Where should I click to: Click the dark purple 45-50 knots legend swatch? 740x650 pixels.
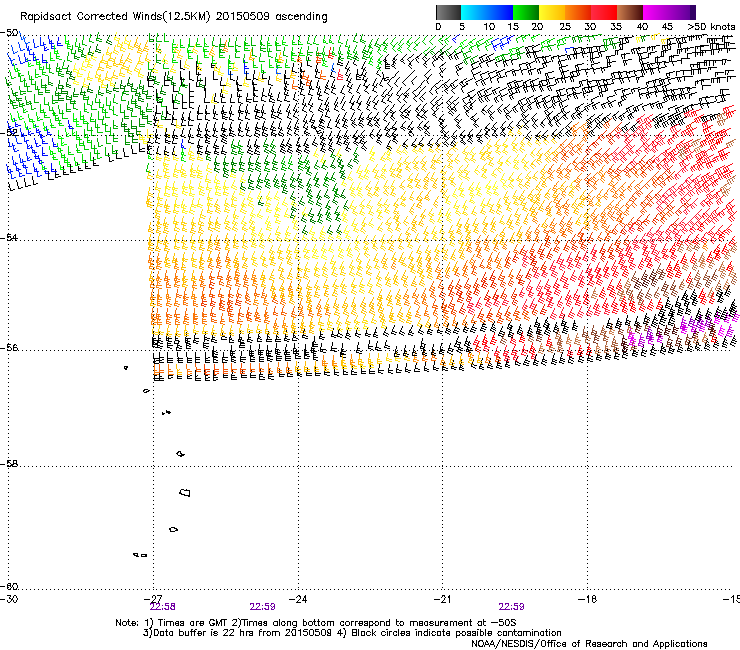pos(682,12)
